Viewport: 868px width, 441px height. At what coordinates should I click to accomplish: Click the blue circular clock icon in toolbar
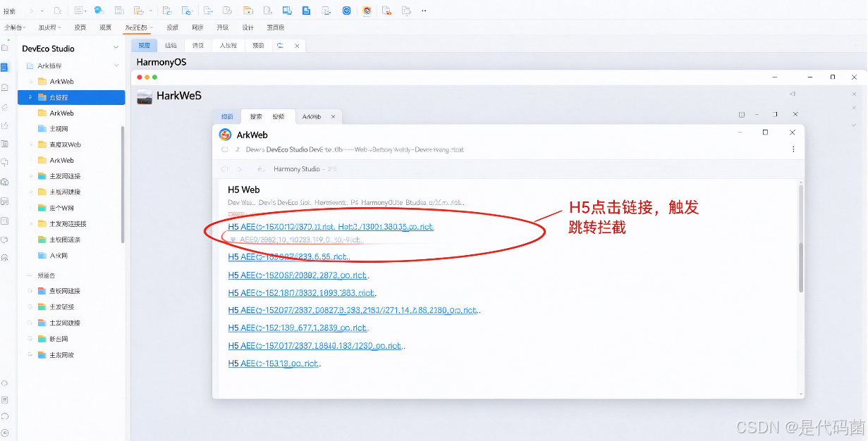(x=347, y=11)
